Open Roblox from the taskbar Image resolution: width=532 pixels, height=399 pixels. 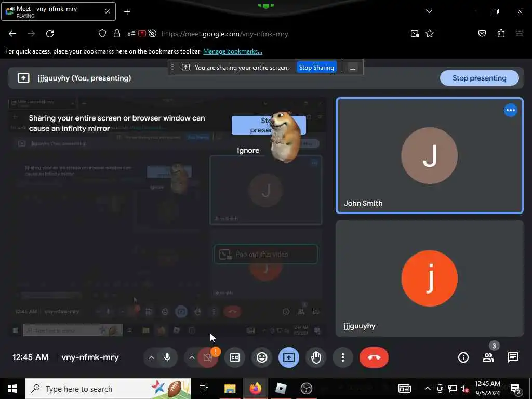[x=281, y=389]
